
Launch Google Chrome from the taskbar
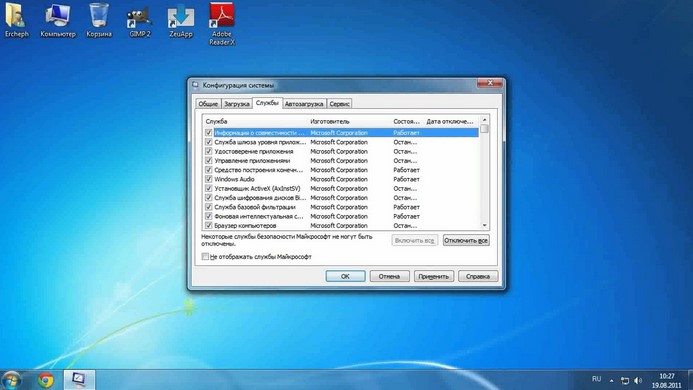tap(46, 380)
